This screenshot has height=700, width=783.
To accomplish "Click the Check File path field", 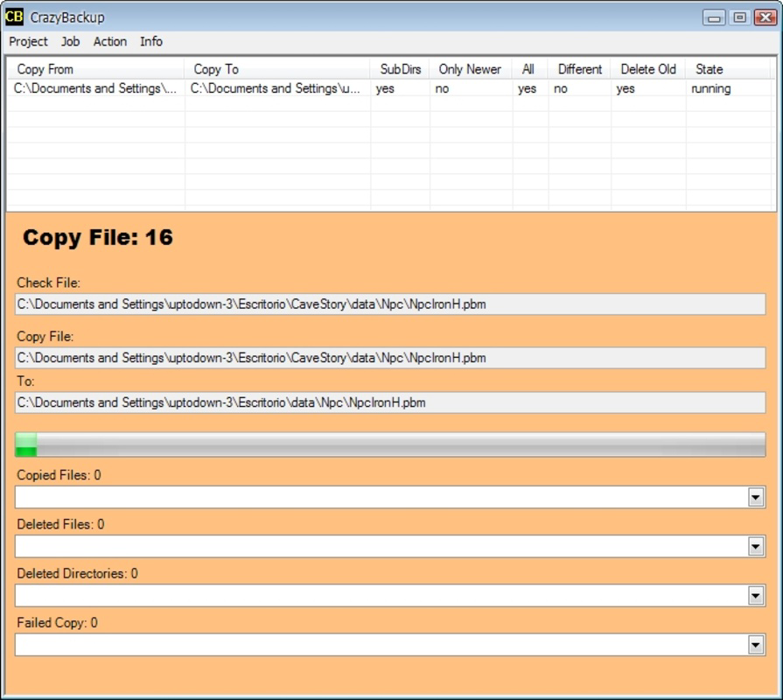I will 390,304.
